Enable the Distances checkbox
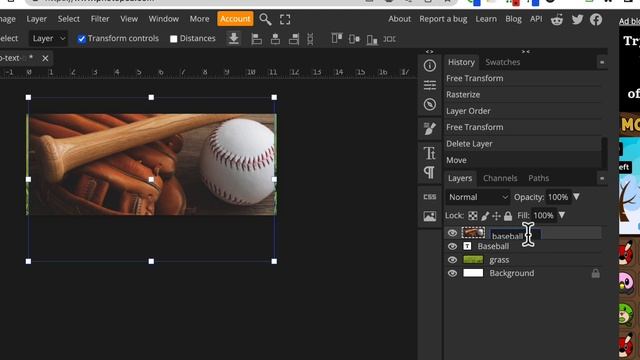This screenshot has width=640, height=360. pyautogui.click(x=173, y=39)
